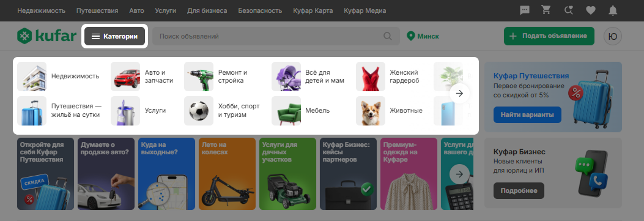Click the Kufar logo
Screen dimensions: 644x221
coord(47,36)
